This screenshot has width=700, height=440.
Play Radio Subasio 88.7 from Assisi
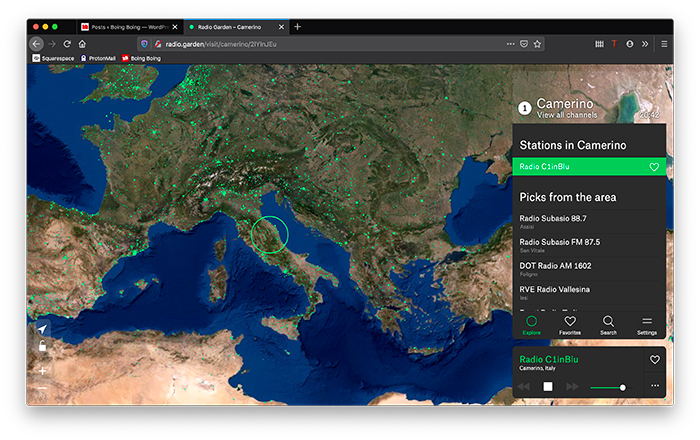pyautogui.click(x=552, y=221)
